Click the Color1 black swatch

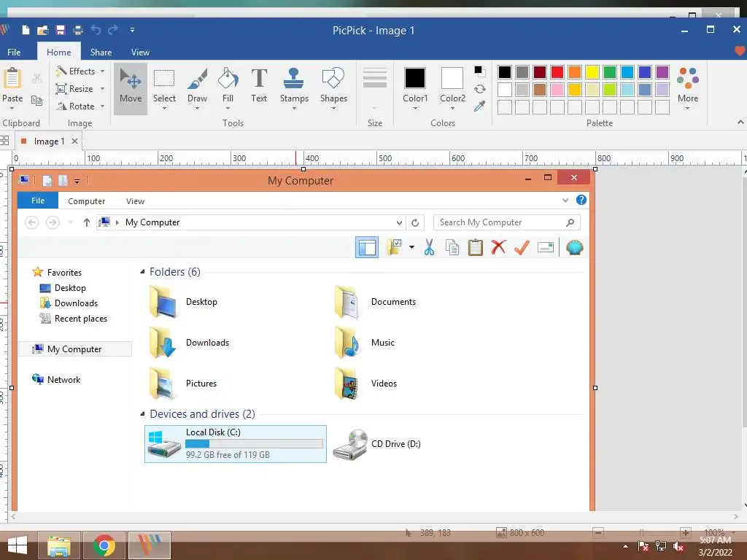415,78
